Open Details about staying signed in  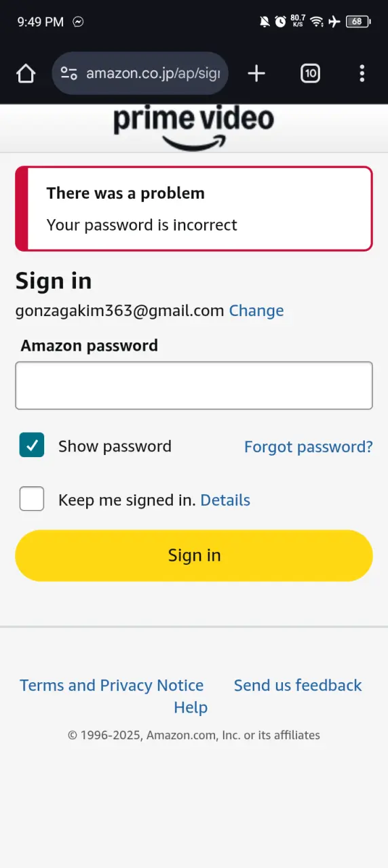tap(225, 500)
